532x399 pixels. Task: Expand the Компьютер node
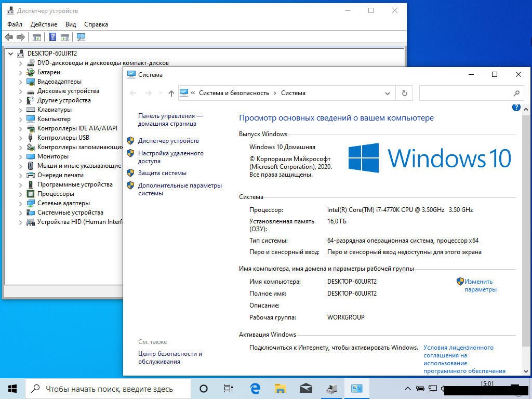click(x=20, y=119)
